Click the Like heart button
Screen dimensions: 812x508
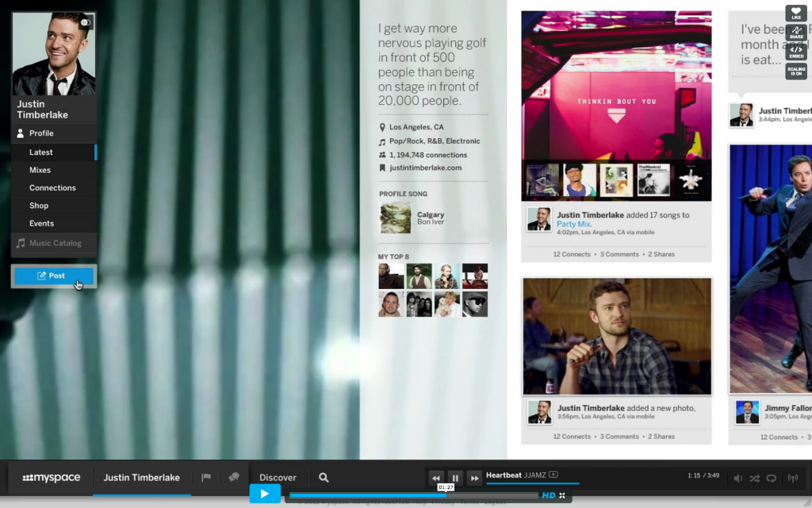796,13
